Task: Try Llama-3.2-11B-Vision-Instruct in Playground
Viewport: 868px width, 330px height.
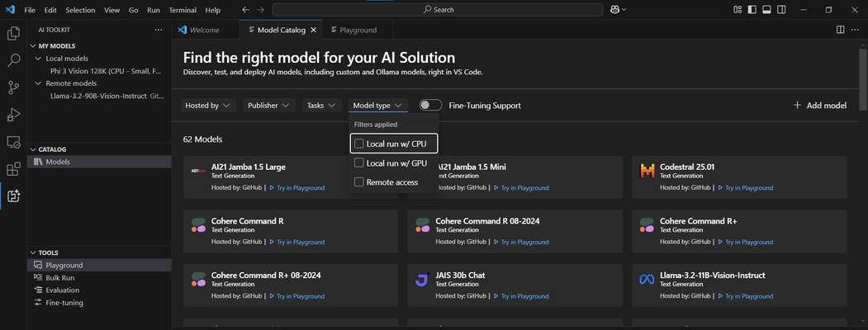Action: 746,296
